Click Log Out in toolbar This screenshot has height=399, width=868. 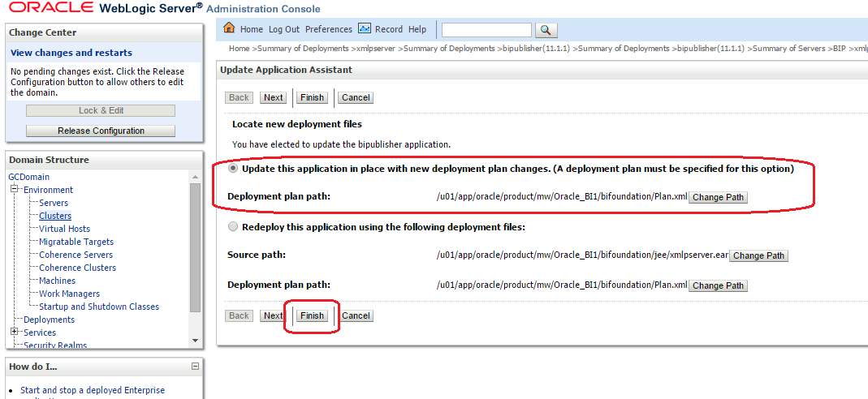pos(284,29)
